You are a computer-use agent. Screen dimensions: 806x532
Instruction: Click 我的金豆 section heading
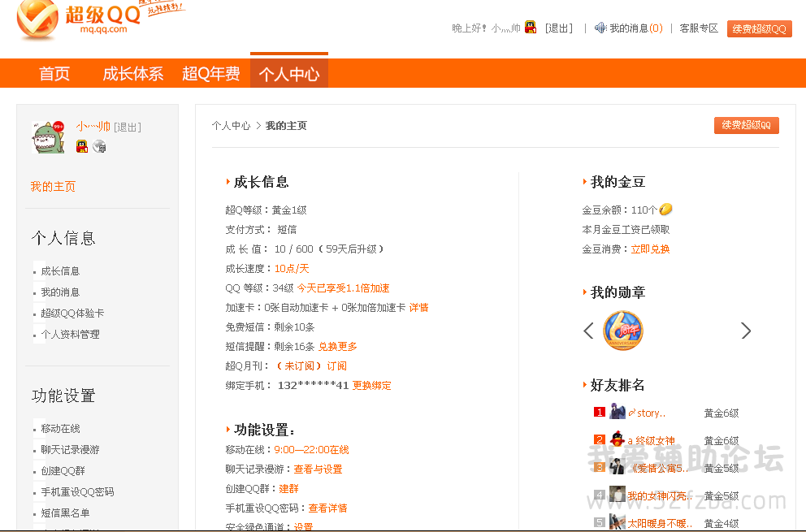coord(617,181)
